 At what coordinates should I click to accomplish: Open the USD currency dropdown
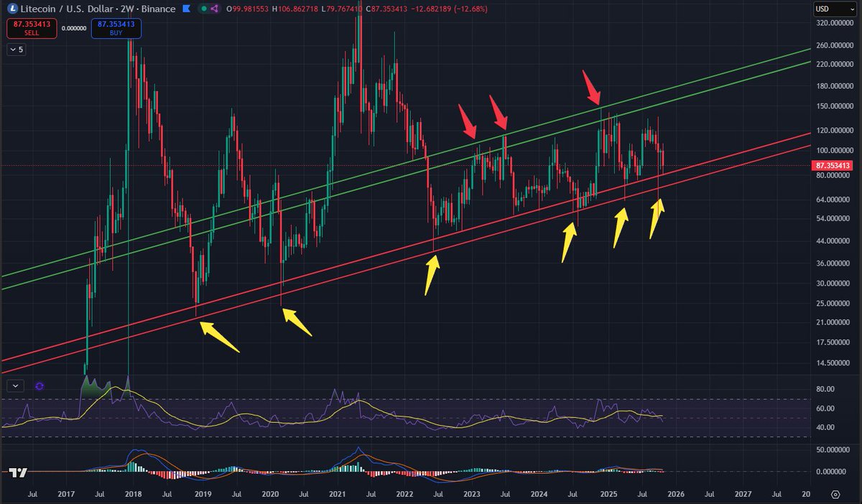tap(834, 9)
